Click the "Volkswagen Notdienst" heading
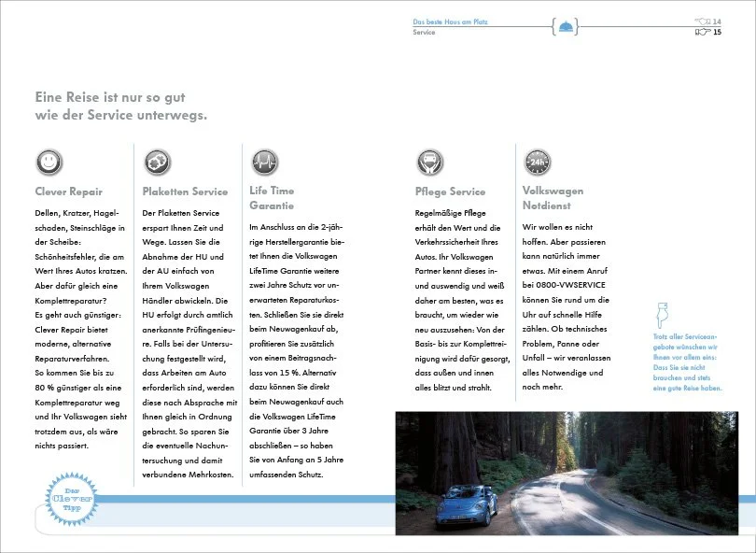 [553, 198]
